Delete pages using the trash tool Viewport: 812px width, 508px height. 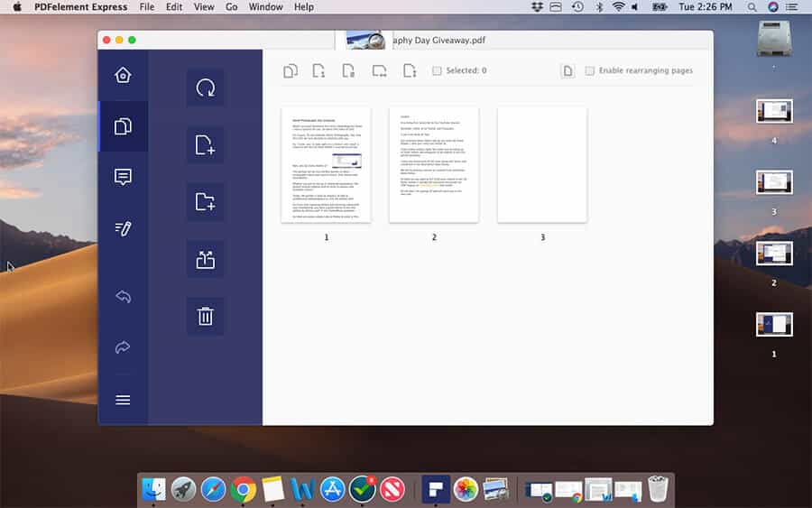(x=205, y=316)
